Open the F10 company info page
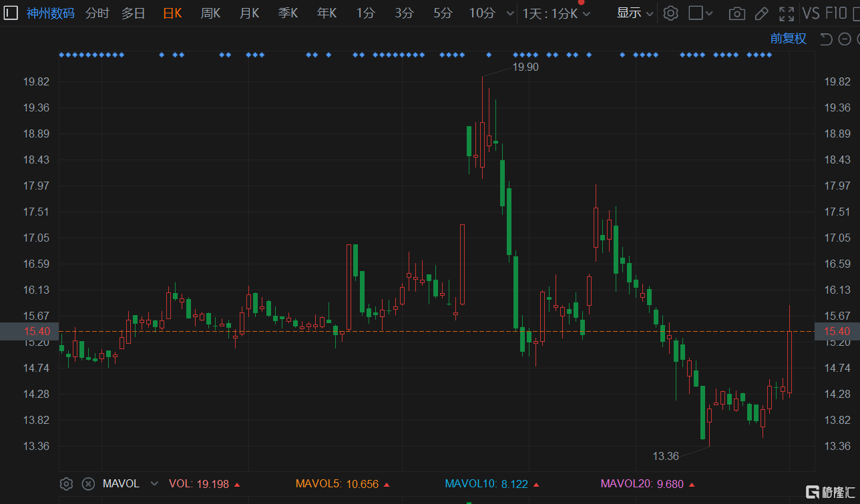860x504 pixels. [836, 13]
